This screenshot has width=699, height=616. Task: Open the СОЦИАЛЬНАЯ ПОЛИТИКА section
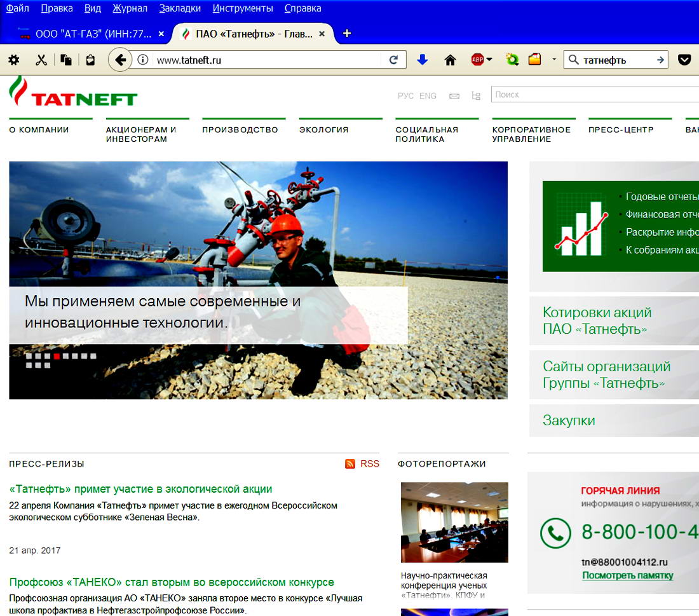coord(426,134)
